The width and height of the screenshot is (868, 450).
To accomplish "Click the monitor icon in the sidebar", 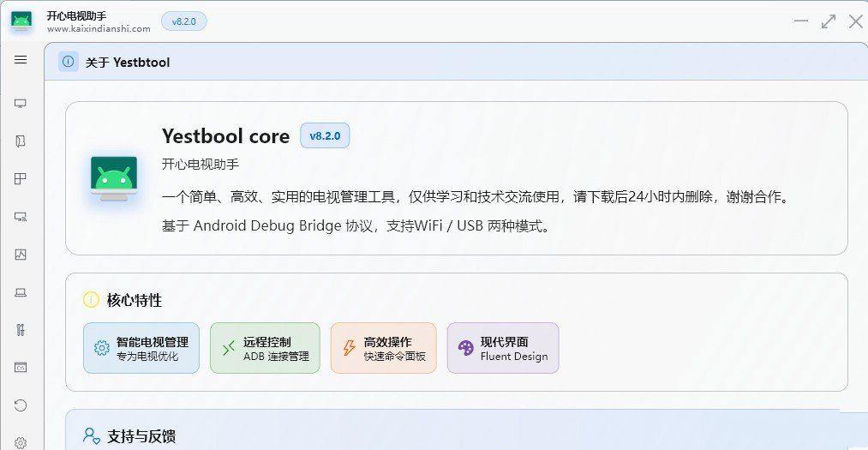I will (21, 104).
